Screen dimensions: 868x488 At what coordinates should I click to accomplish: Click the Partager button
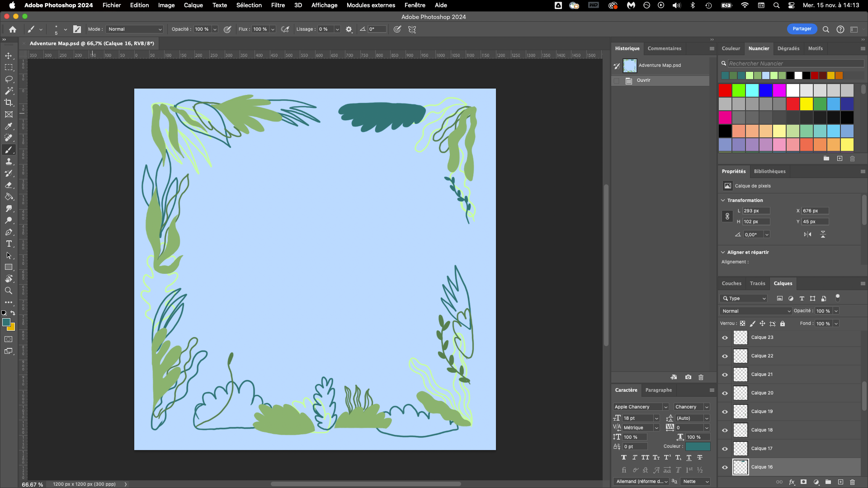coord(802,29)
